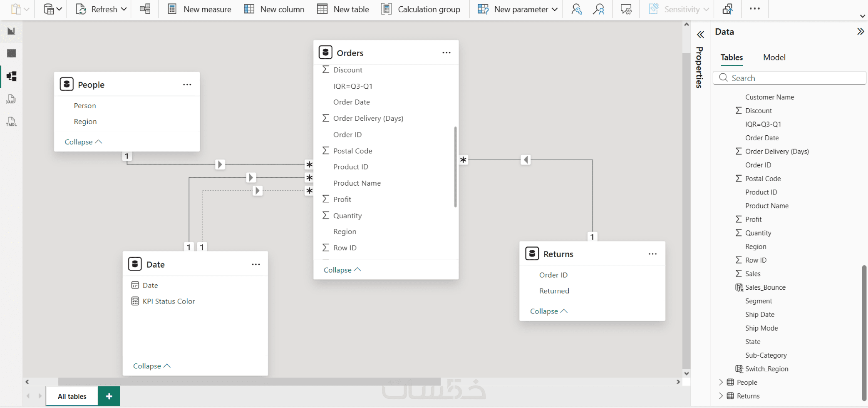
Task: Click the Search field in Data pane
Action: point(791,78)
